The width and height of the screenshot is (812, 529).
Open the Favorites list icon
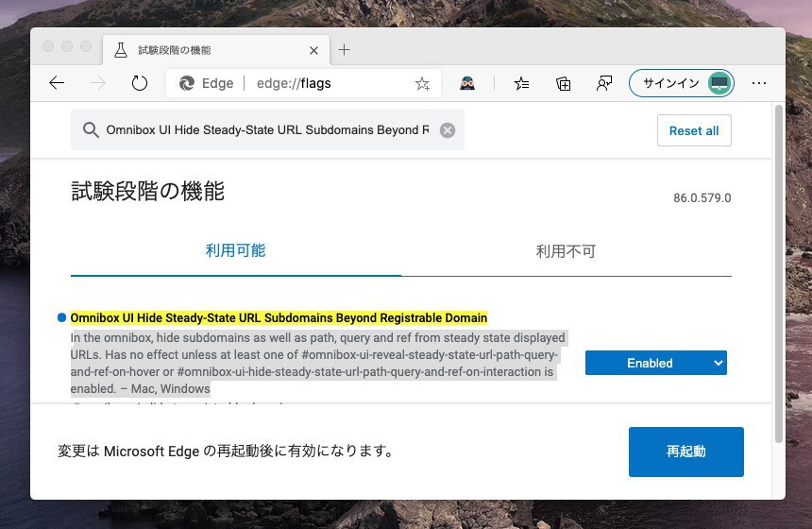(521, 83)
